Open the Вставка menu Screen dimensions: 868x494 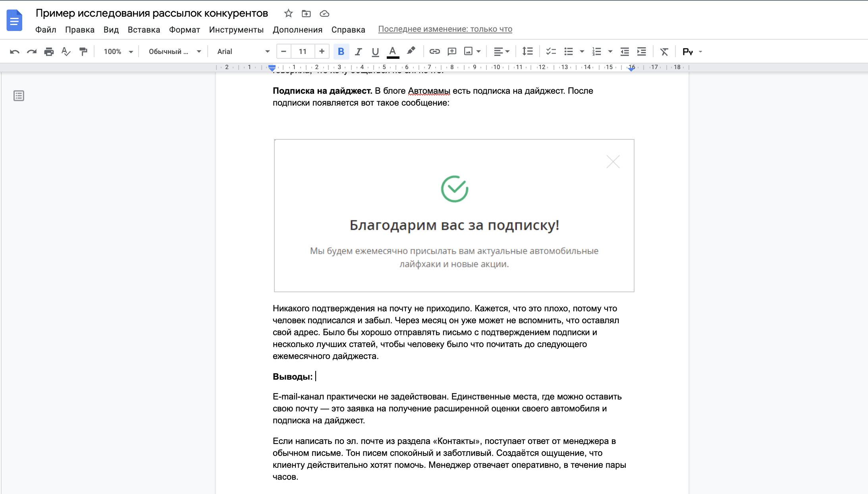click(144, 30)
